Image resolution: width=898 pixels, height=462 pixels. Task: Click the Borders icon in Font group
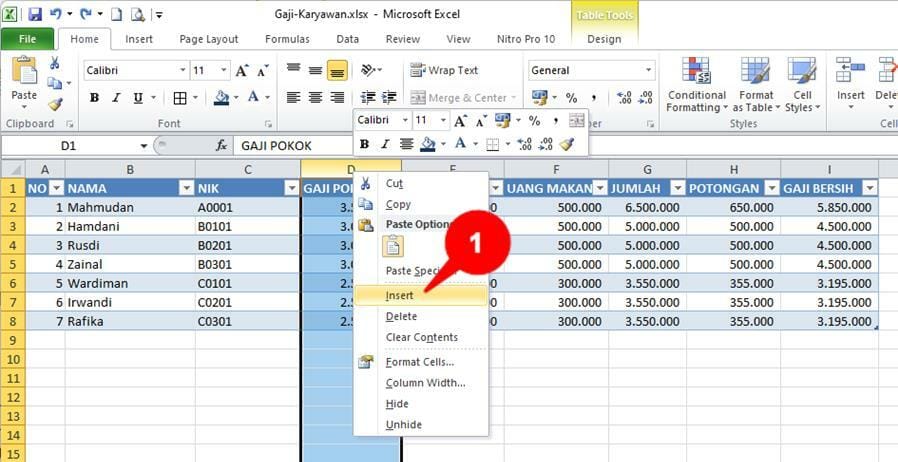(180, 98)
